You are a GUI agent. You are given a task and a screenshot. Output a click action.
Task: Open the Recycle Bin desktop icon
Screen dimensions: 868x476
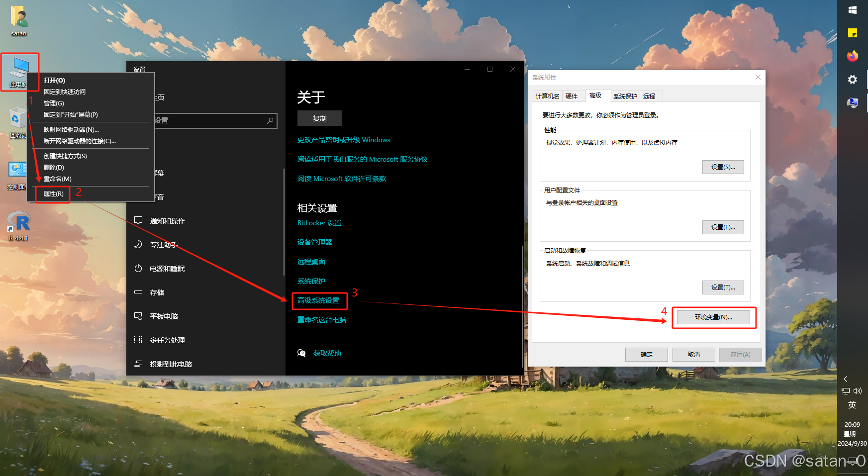pyautogui.click(x=18, y=123)
